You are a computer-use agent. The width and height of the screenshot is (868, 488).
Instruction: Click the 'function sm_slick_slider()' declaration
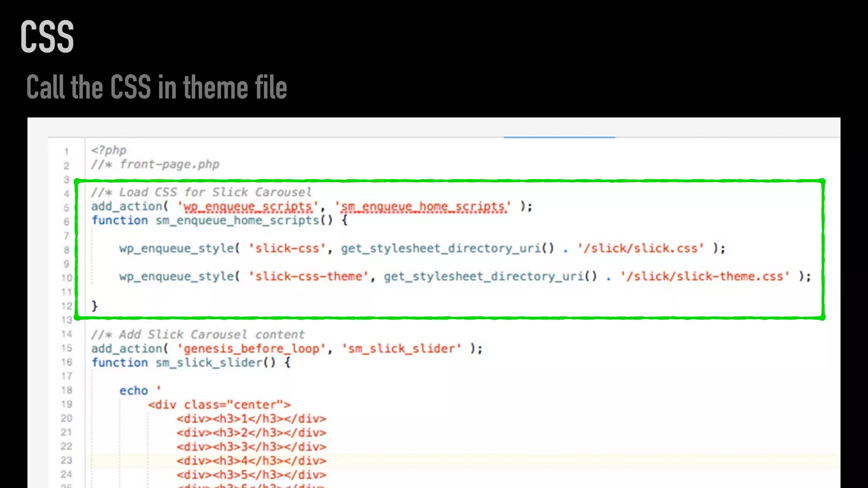click(x=184, y=363)
